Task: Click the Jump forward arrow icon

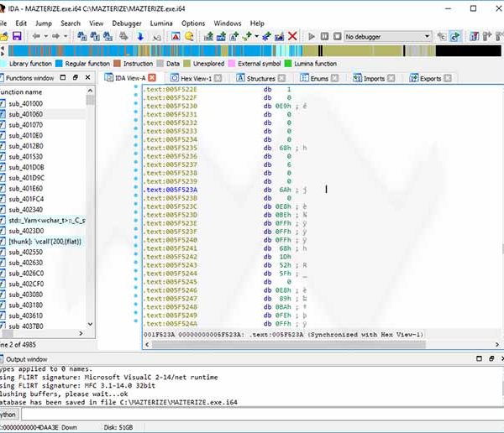Action: 55,36
